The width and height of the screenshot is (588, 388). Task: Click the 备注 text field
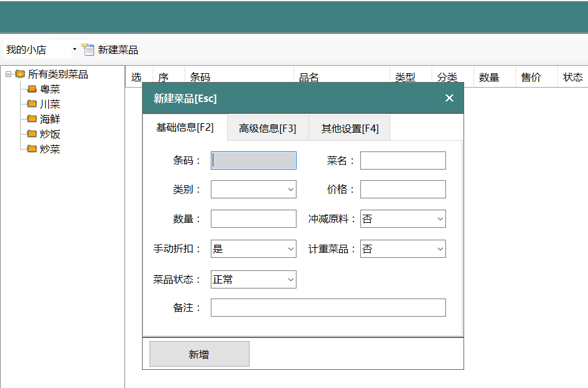(x=328, y=308)
